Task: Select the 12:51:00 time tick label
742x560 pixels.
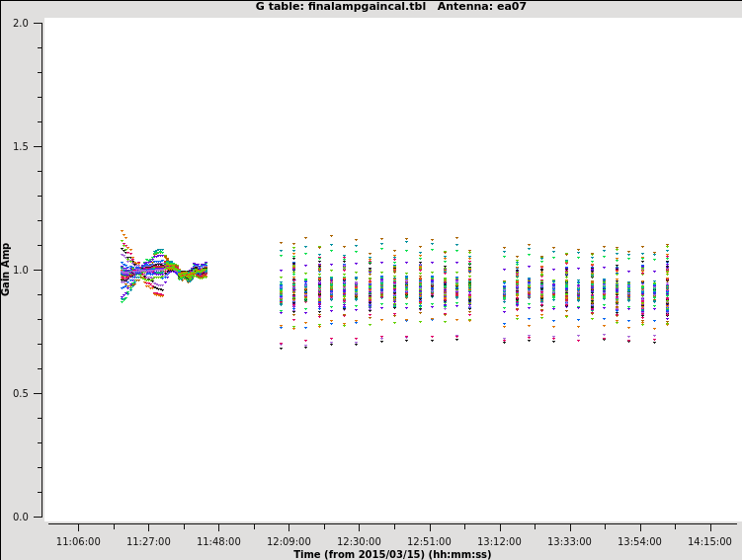Action: coord(429,541)
